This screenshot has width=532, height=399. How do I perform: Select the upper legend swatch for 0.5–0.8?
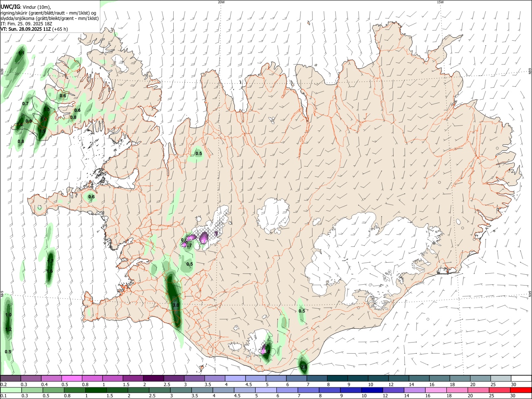pyautogui.click(x=71, y=378)
